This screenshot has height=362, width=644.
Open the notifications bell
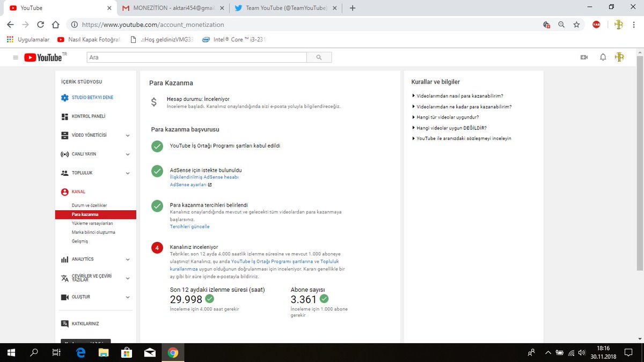click(603, 57)
